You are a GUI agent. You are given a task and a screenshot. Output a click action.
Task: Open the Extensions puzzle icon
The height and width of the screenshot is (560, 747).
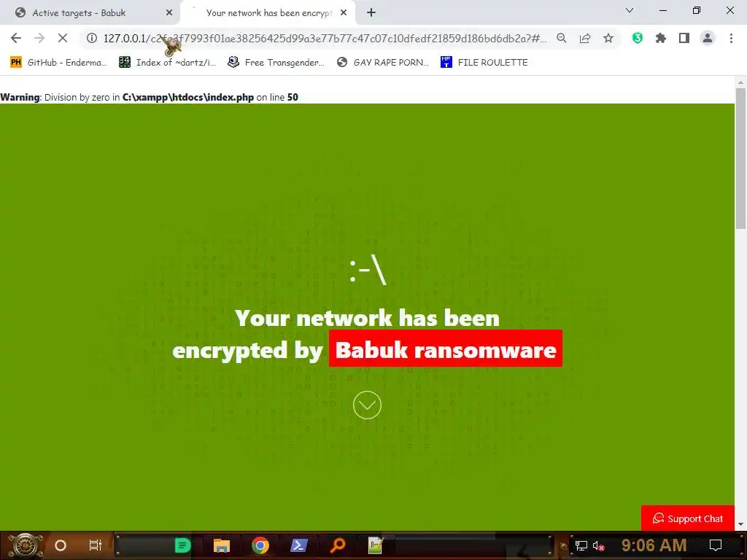tap(661, 39)
